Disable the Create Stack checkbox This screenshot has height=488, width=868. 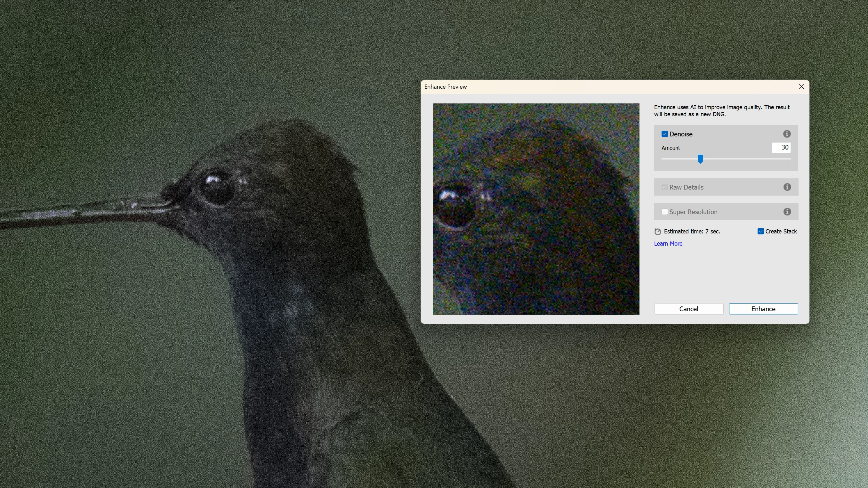coord(760,231)
